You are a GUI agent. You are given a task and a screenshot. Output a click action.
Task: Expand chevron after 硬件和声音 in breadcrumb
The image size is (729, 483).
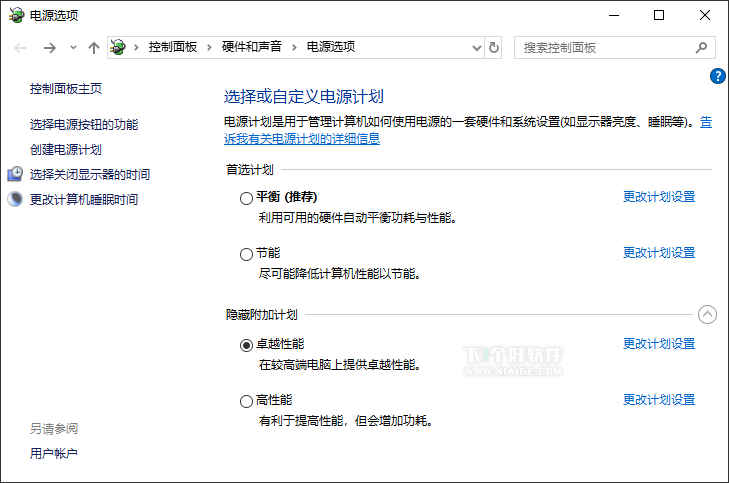pos(294,47)
